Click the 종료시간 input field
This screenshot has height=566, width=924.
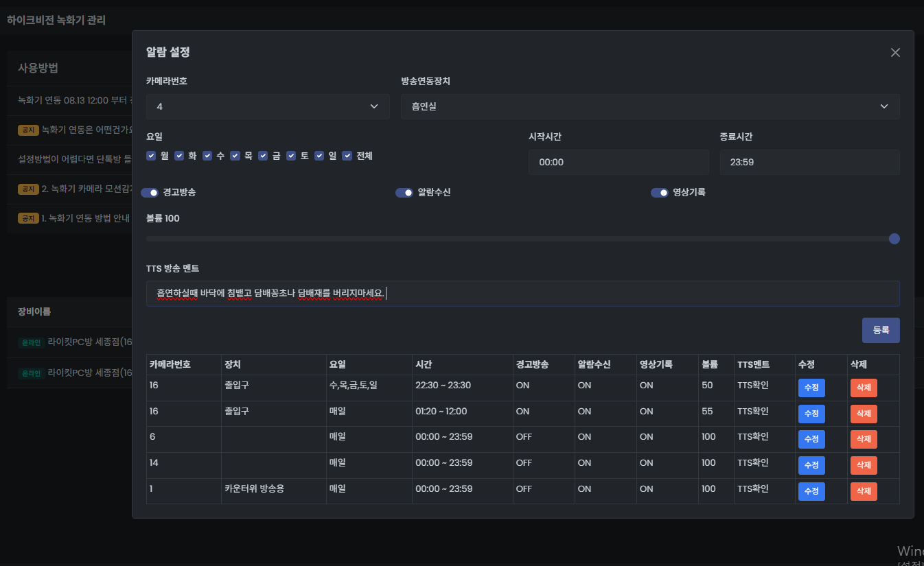tap(809, 163)
